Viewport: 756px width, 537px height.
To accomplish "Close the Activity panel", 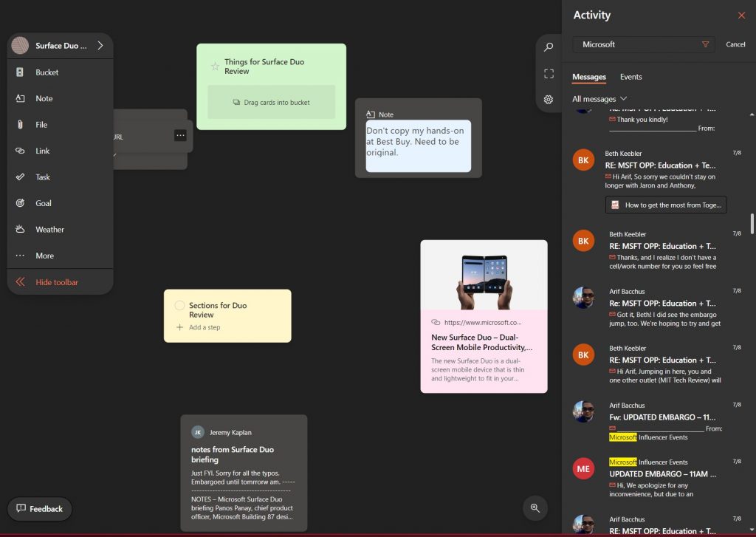I will click(x=741, y=16).
